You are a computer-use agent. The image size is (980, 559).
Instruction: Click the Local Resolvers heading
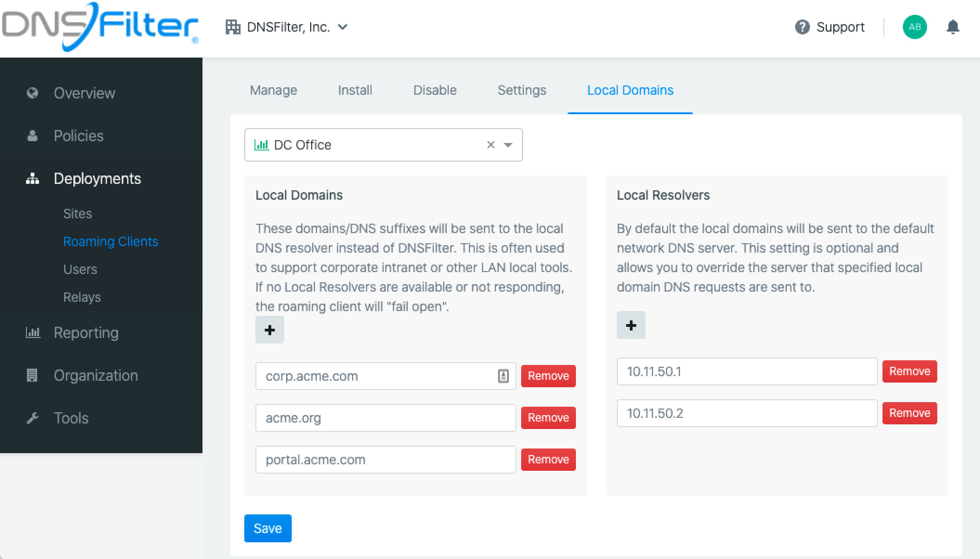pyautogui.click(x=663, y=195)
